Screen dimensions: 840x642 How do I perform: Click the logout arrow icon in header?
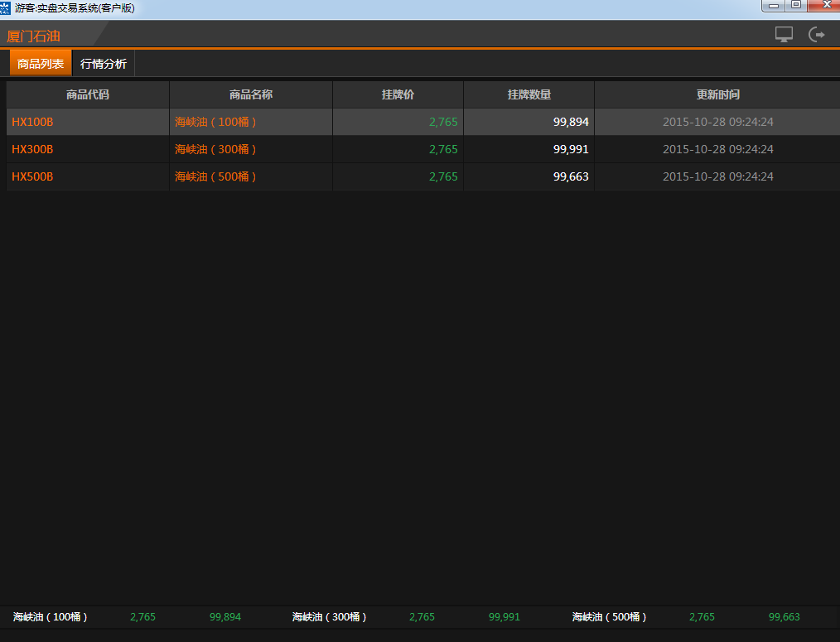[818, 35]
